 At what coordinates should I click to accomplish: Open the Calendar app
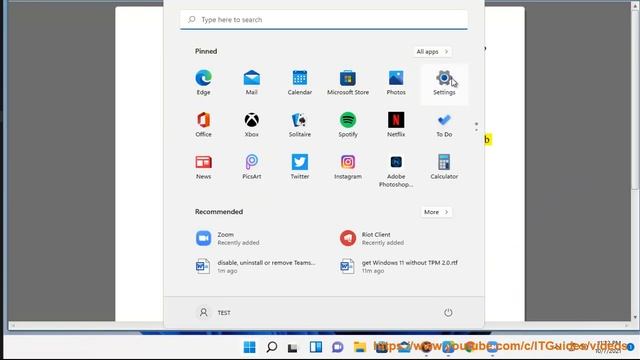point(300,82)
